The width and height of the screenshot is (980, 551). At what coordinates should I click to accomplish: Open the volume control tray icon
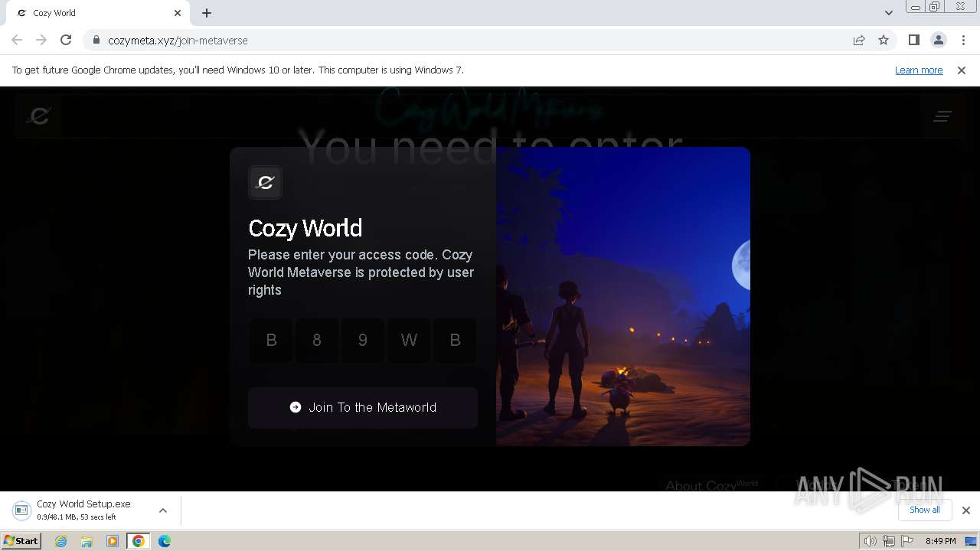870,541
